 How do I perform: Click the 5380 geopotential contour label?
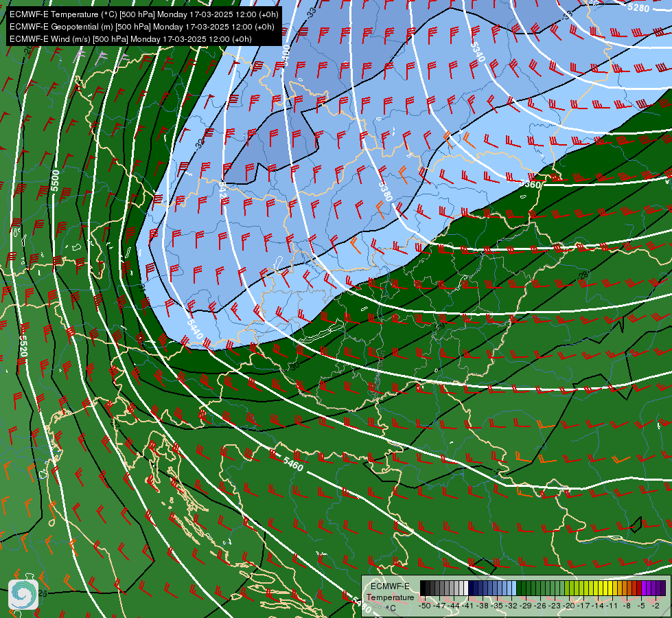coord(385,192)
